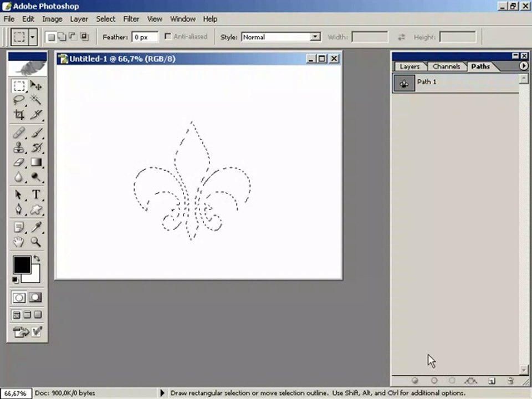This screenshot has width=532, height=399.
Task: Click the zoom percentage field 66,67%
Action: (x=16, y=393)
